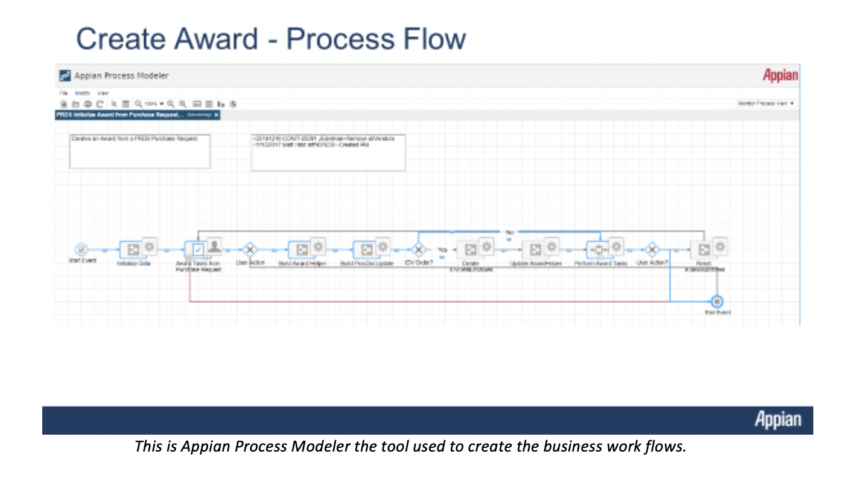Select the Start Event node
Image resolution: width=858 pixels, height=504 pixels.
tap(82, 249)
